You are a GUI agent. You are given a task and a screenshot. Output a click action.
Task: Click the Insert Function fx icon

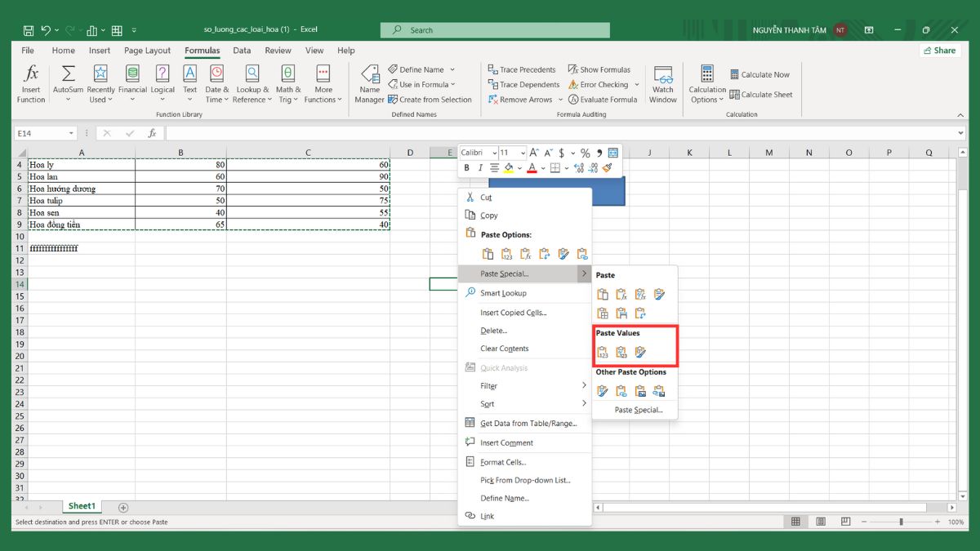coord(31,75)
